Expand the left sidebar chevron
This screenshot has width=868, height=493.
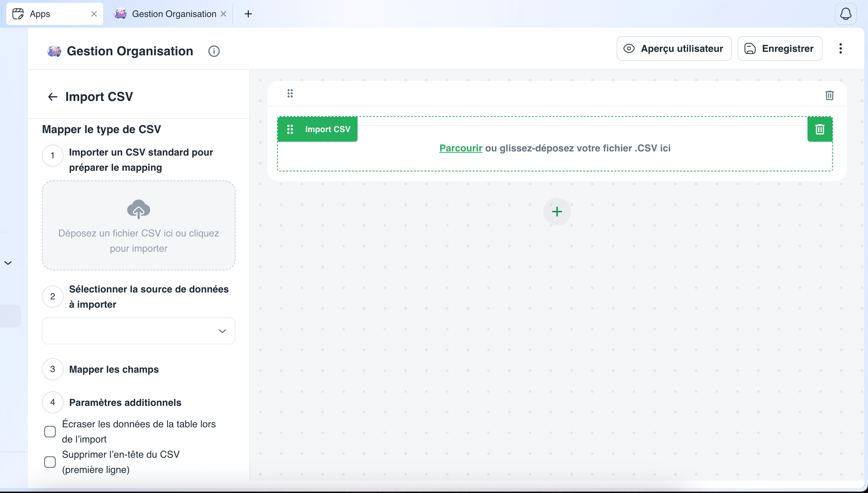[8, 263]
